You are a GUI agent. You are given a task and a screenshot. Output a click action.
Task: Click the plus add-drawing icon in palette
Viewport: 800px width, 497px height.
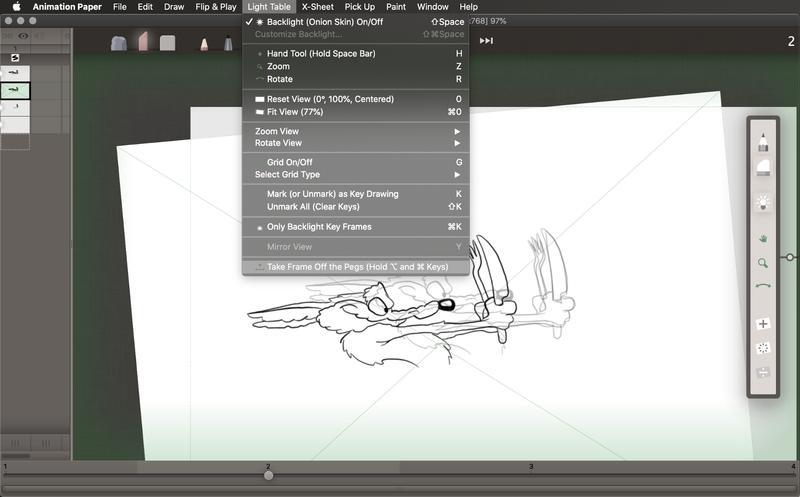[x=763, y=324]
